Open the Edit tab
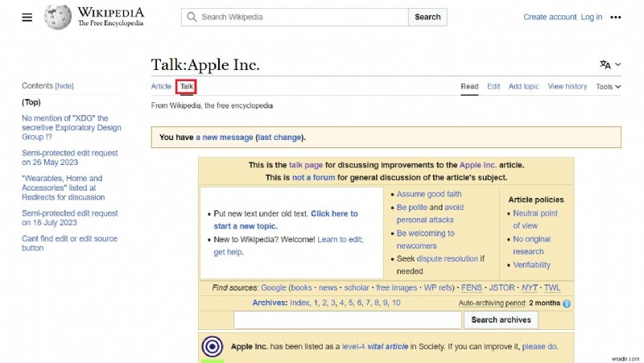644x363 pixels. pos(493,86)
